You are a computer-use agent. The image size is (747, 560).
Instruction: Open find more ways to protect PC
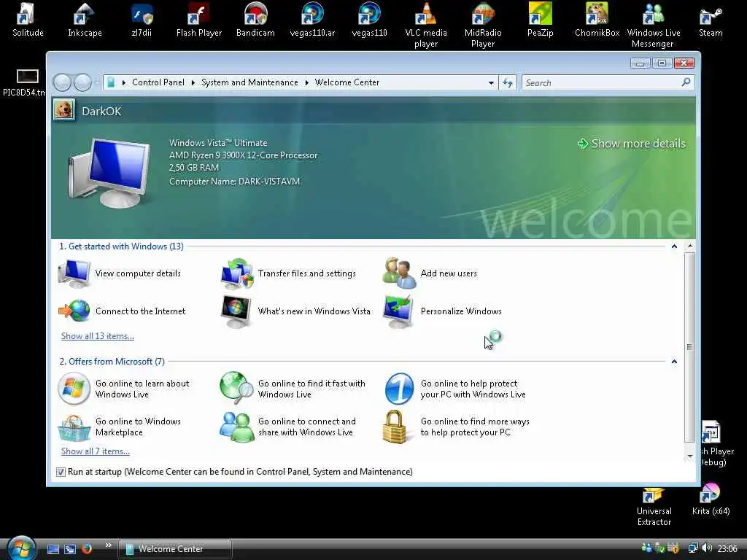click(x=456, y=427)
